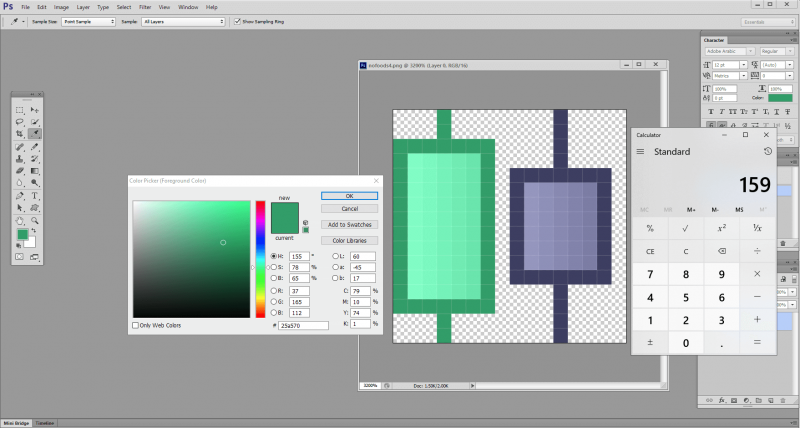Open Calculator history icon

point(767,152)
